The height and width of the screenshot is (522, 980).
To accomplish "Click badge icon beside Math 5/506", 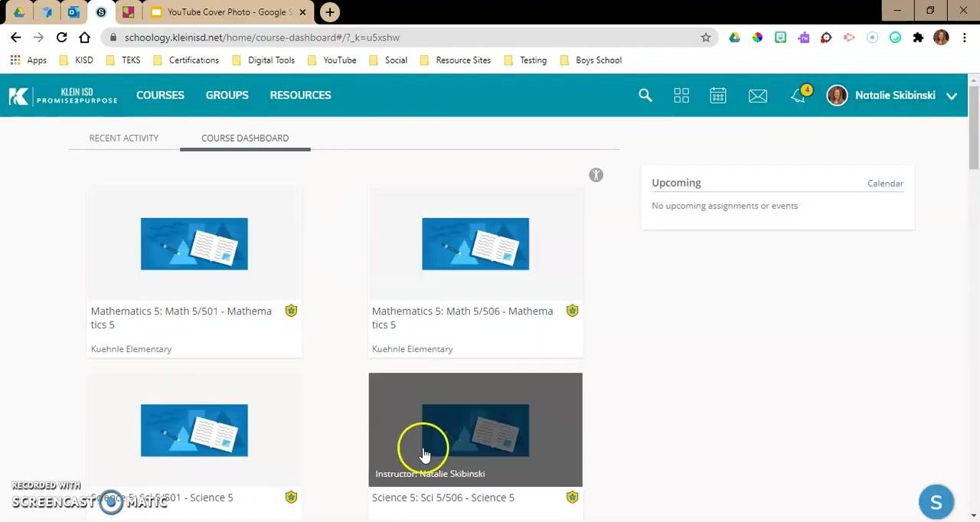I will click(x=572, y=311).
